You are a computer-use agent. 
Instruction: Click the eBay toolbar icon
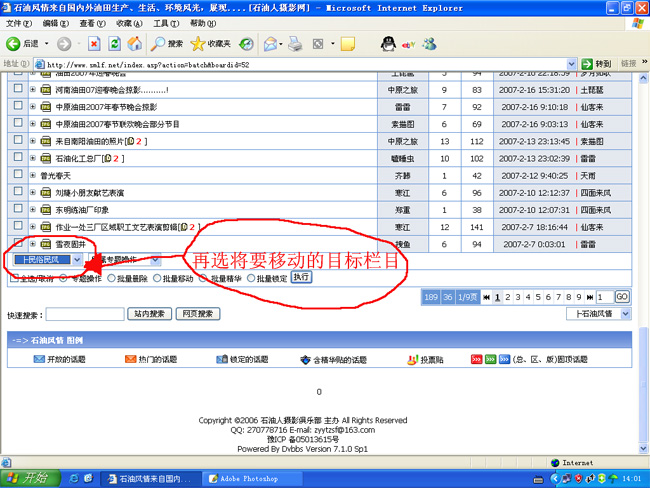408,44
